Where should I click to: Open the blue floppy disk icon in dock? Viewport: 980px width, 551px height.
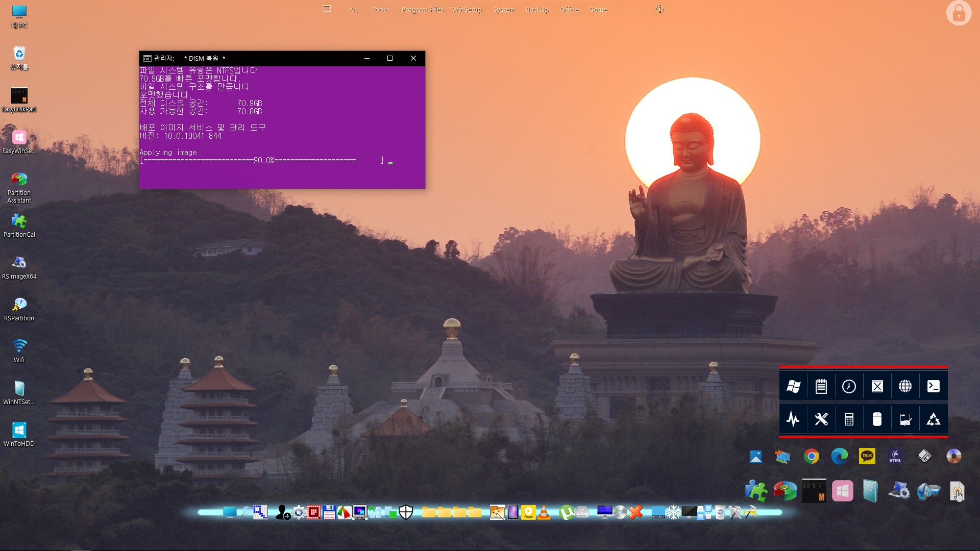click(329, 512)
